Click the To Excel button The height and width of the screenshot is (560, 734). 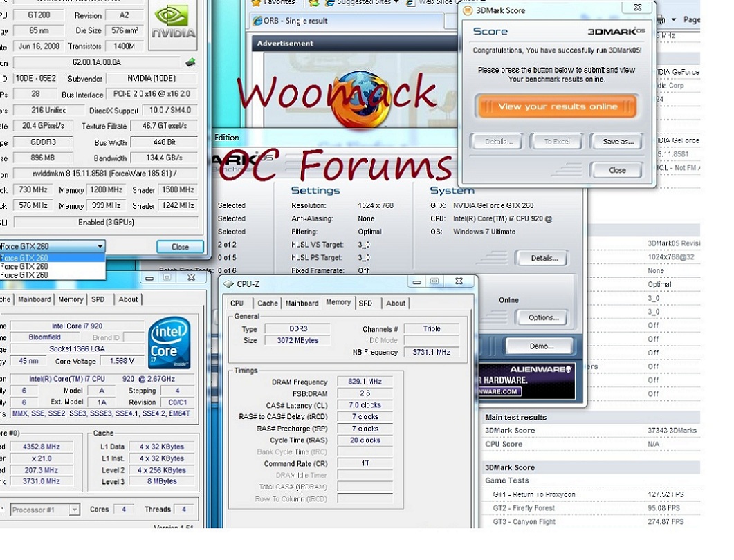(557, 142)
